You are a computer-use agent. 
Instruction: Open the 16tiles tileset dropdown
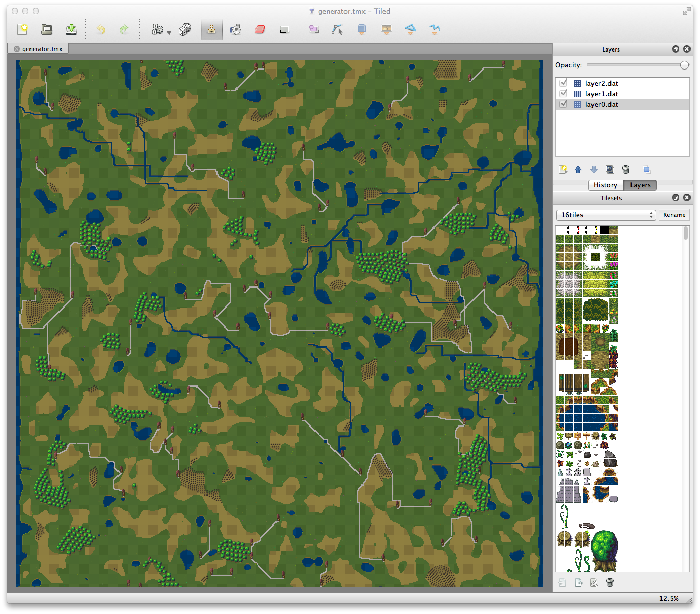[x=606, y=215]
